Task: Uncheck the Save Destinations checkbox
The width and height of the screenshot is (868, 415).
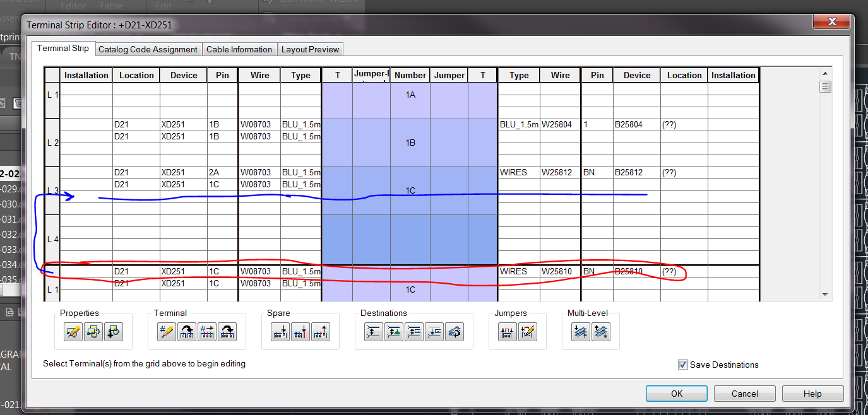Action: [x=682, y=365]
